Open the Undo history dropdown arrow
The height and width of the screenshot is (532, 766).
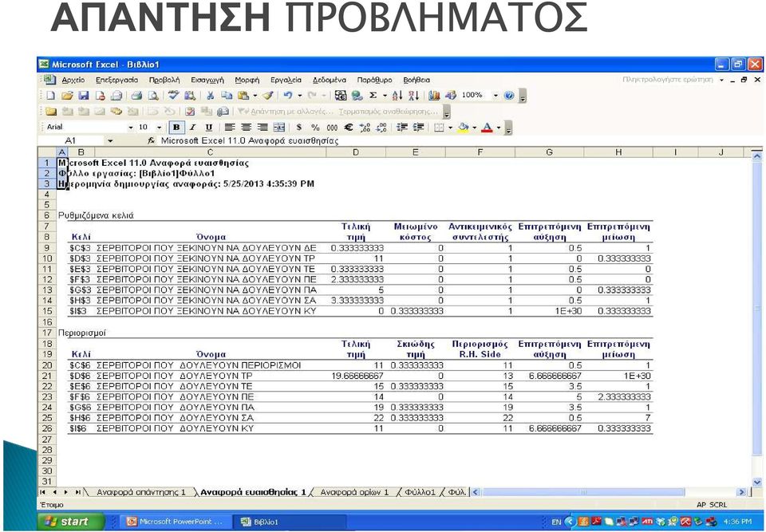click(x=299, y=95)
